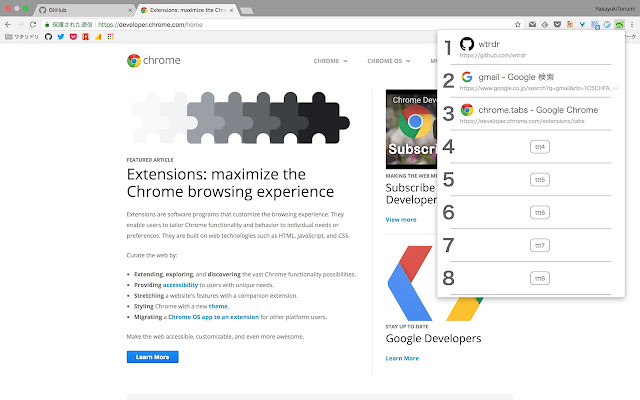This screenshot has height=400, width=640.
Task: Open the translate extension icon
Action: point(595,25)
